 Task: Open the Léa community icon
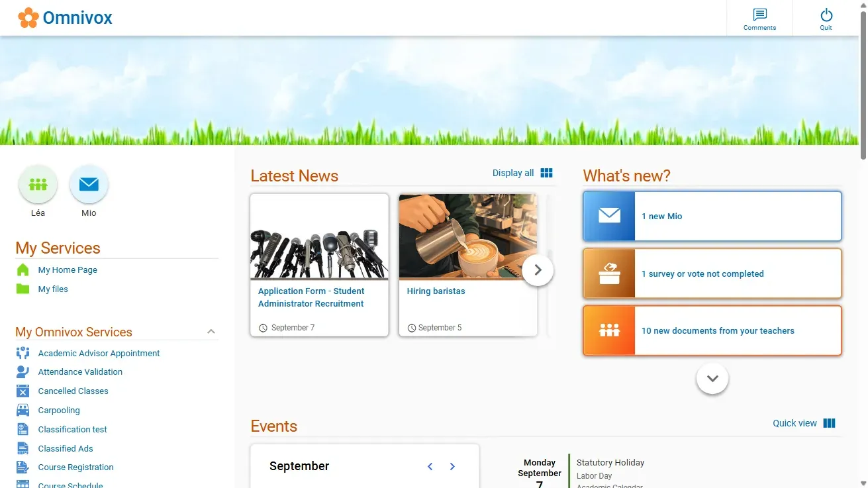(38, 184)
